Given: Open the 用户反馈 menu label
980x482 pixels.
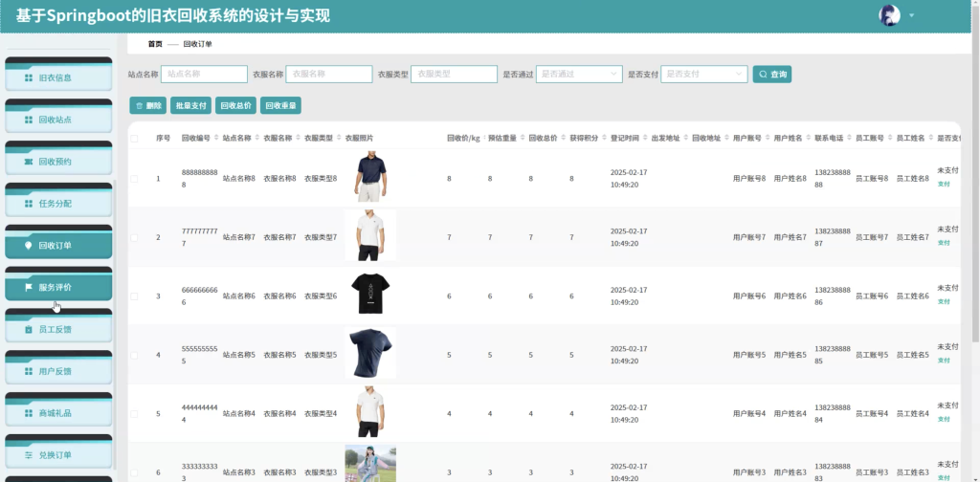Looking at the screenshot, I should (x=55, y=371).
